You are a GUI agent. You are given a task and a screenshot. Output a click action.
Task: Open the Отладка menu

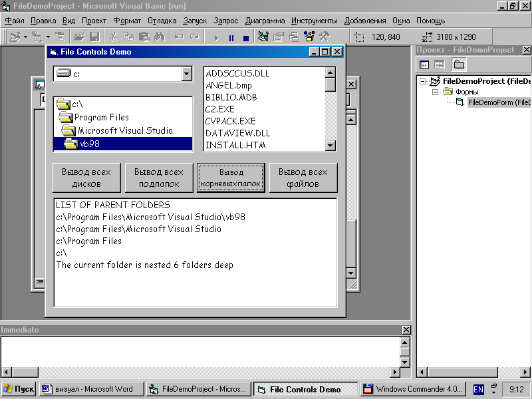coord(162,21)
